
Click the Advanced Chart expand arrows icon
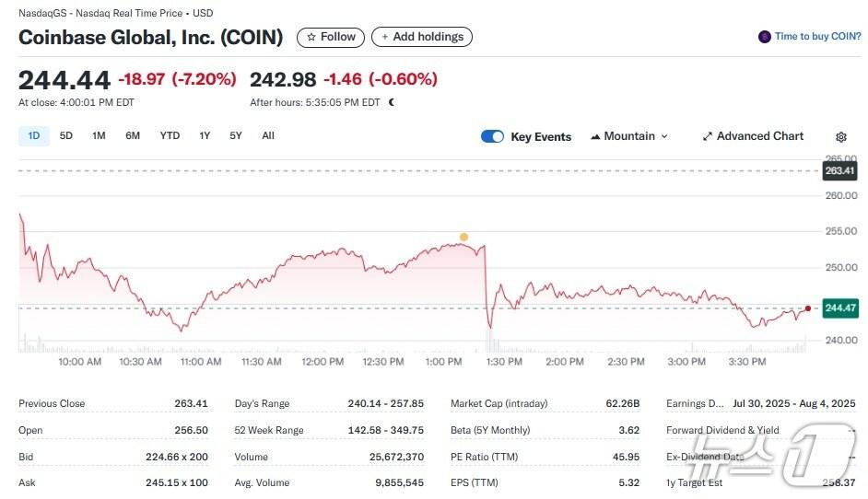(x=708, y=136)
